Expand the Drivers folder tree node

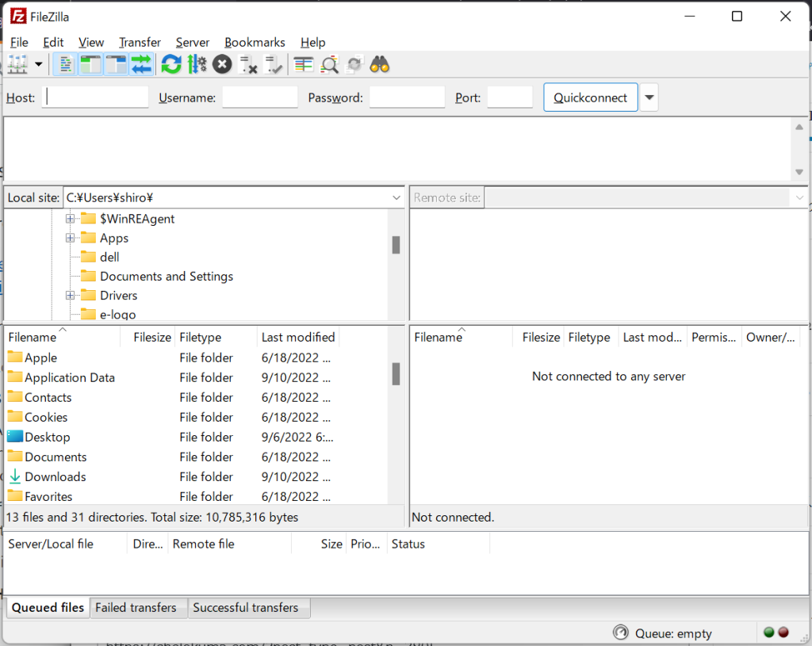point(70,296)
